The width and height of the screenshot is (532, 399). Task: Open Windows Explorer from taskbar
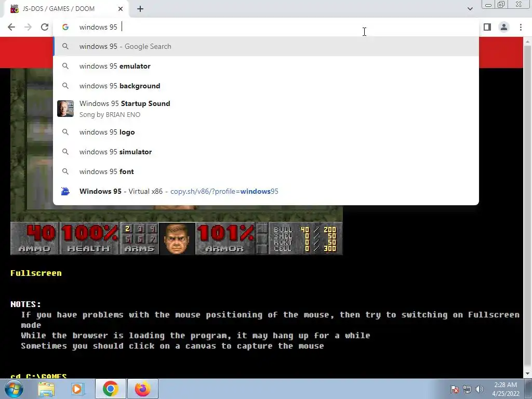coord(46,389)
